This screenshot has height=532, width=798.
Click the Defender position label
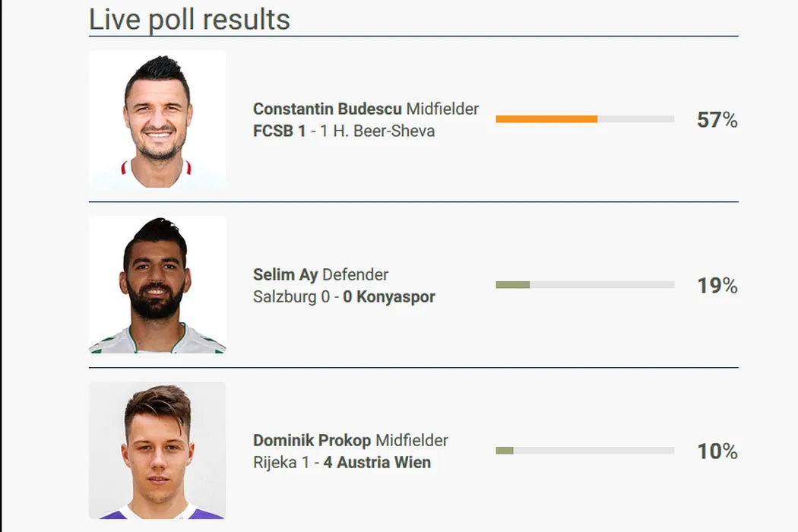click(x=355, y=275)
